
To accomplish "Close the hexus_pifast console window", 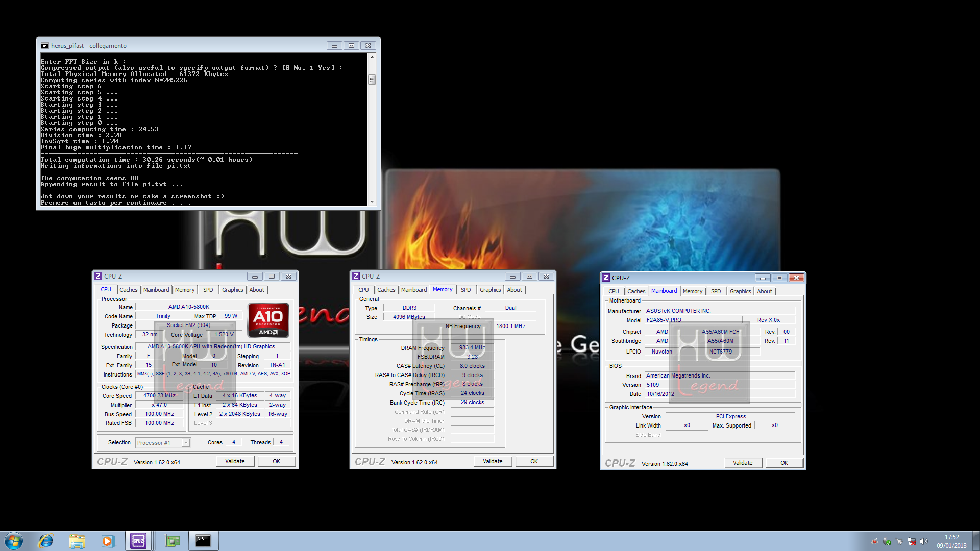I will point(368,46).
